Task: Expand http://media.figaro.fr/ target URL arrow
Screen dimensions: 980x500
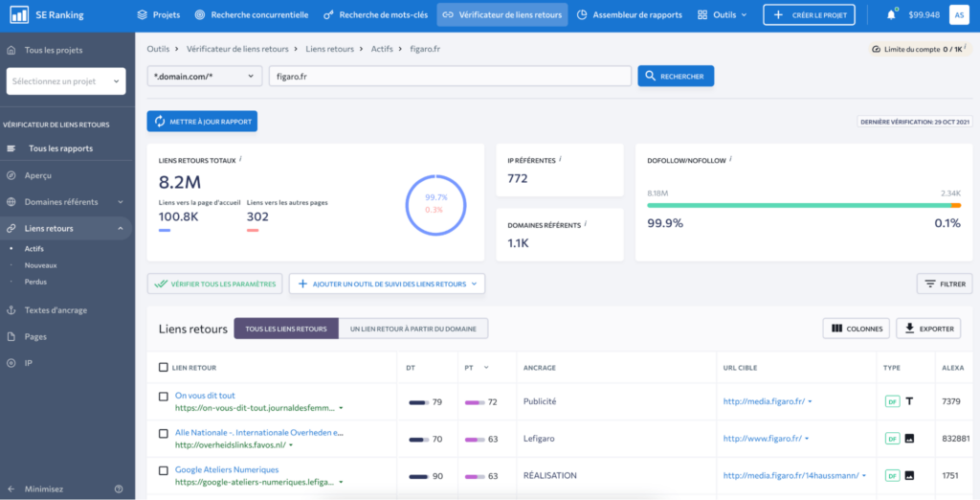Action: pyautogui.click(x=810, y=401)
